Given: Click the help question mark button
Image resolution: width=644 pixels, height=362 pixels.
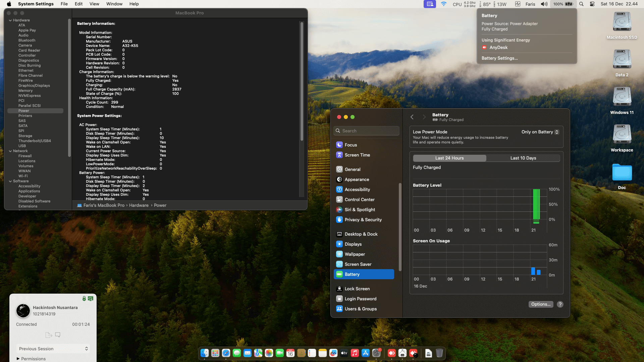Looking at the screenshot, I should (x=560, y=304).
